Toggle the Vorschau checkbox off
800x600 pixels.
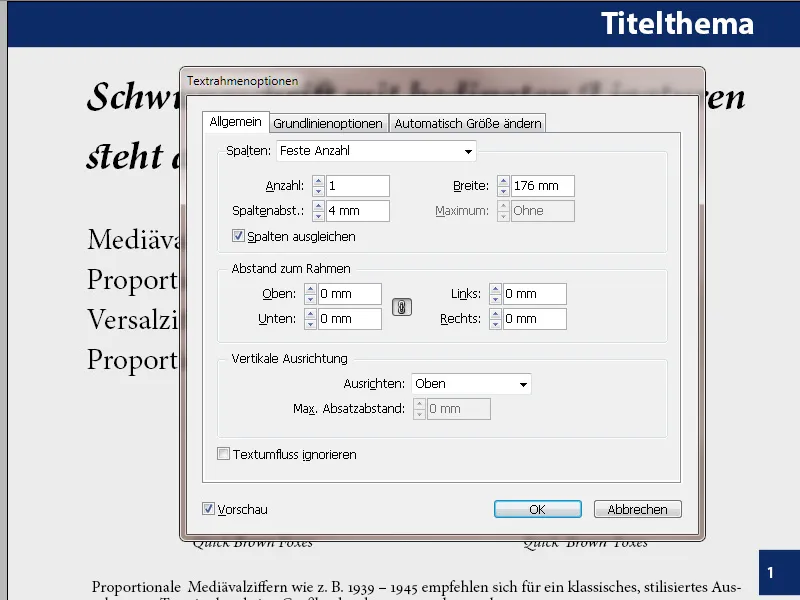click(x=209, y=509)
